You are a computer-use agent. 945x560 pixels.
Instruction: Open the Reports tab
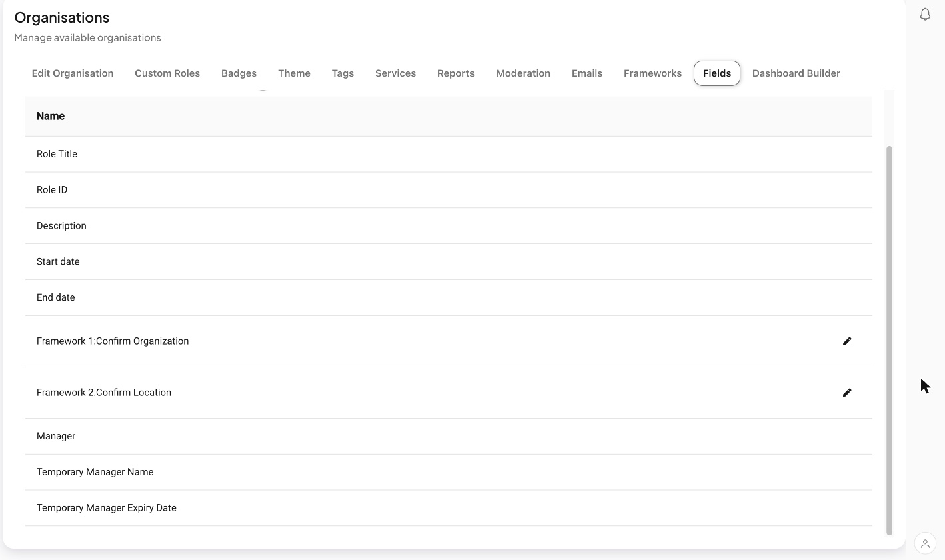(x=456, y=73)
